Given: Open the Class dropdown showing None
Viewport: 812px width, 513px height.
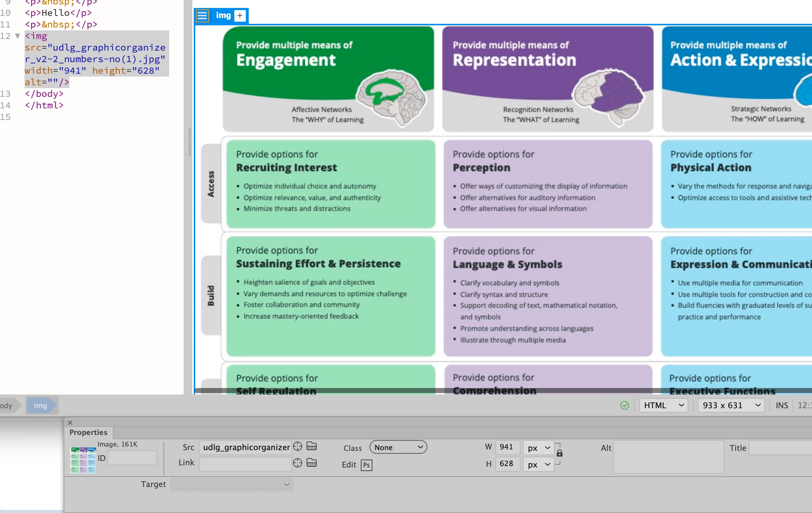Looking at the screenshot, I should (x=398, y=447).
